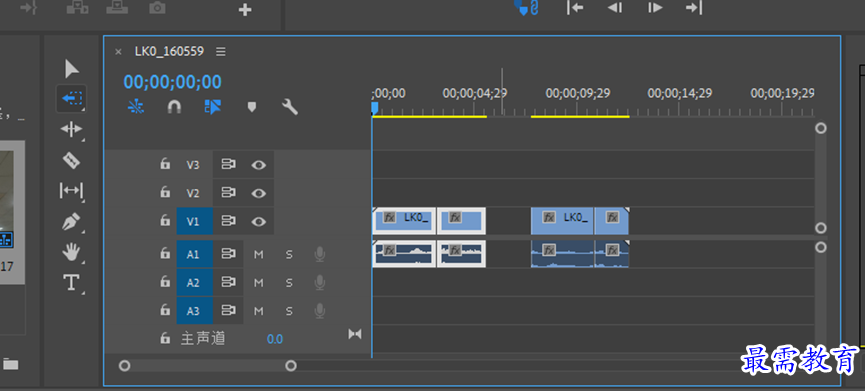Hide the V2 track output
The width and height of the screenshot is (865, 391).
pyautogui.click(x=259, y=193)
